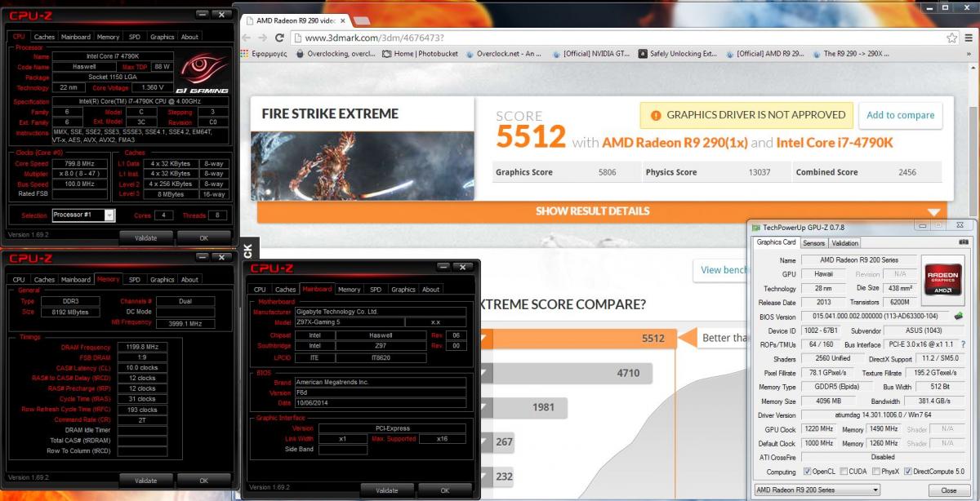Click the orange warning icon beside driver notice
980x501 pixels.
[x=655, y=116]
